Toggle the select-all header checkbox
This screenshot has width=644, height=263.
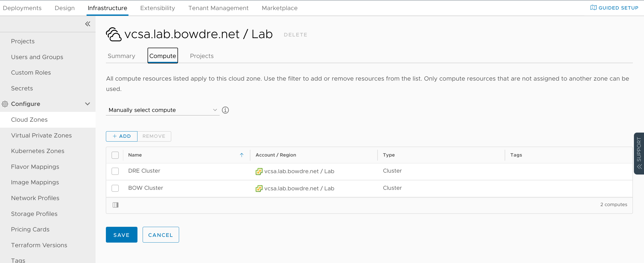pos(115,155)
